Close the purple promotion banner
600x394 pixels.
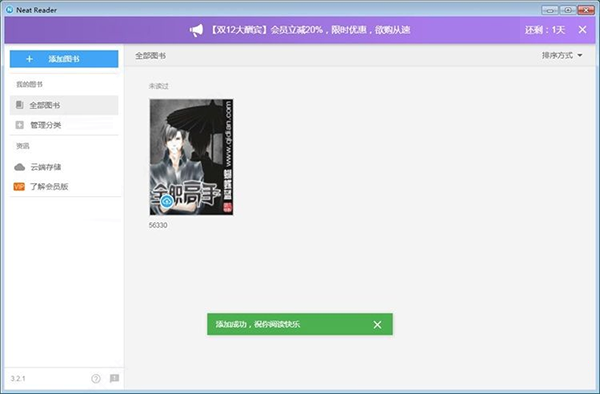coord(582,29)
